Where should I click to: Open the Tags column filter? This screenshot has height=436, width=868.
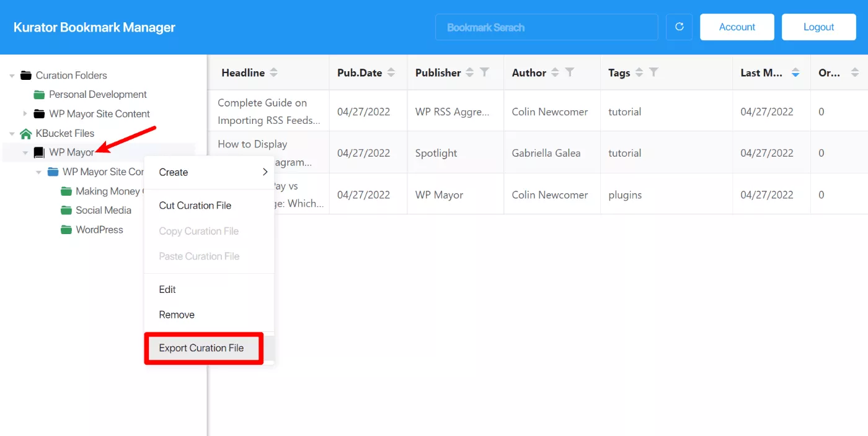tap(653, 72)
